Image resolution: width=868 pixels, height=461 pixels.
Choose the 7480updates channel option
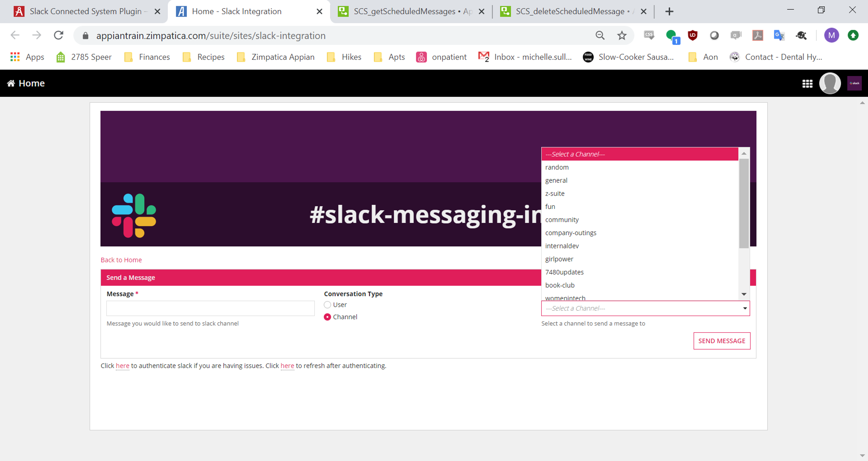click(x=639, y=272)
